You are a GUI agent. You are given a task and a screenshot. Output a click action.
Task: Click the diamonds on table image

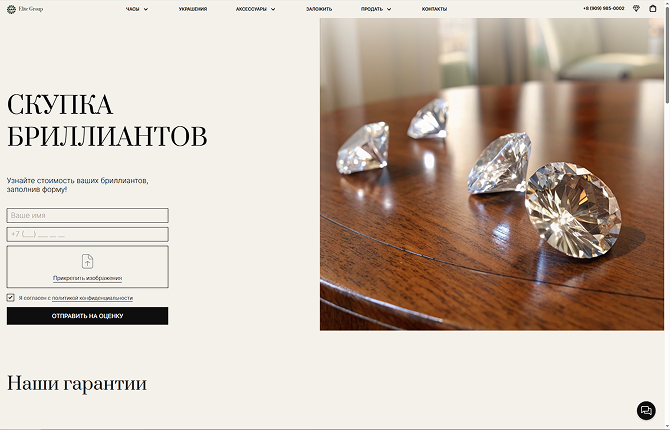coord(492,174)
